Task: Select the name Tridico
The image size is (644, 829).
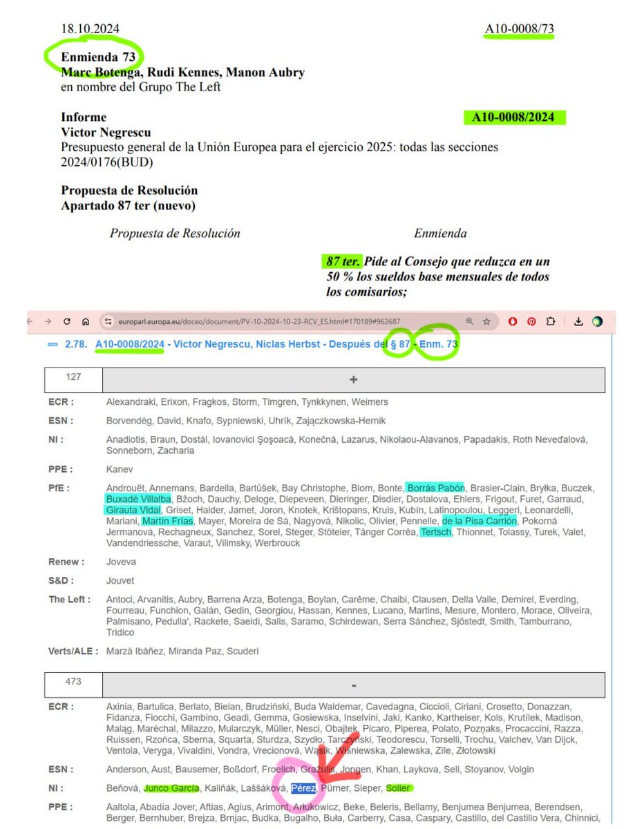Action: tap(122, 632)
